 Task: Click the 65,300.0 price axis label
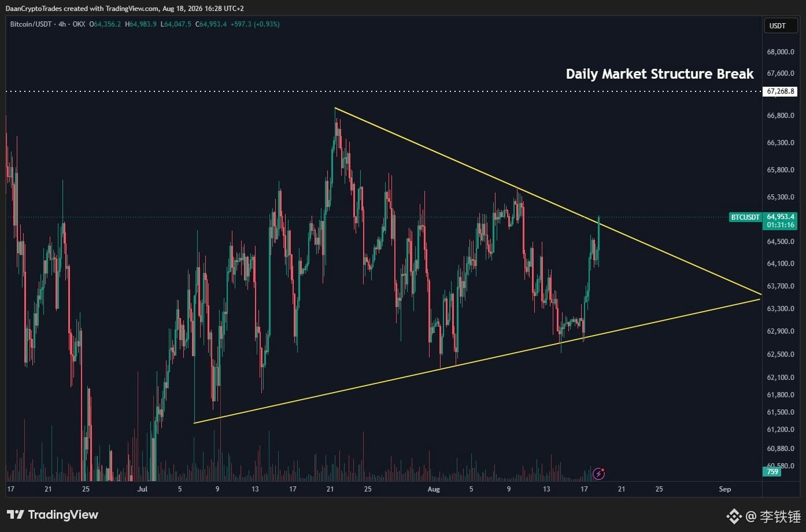click(781, 197)
